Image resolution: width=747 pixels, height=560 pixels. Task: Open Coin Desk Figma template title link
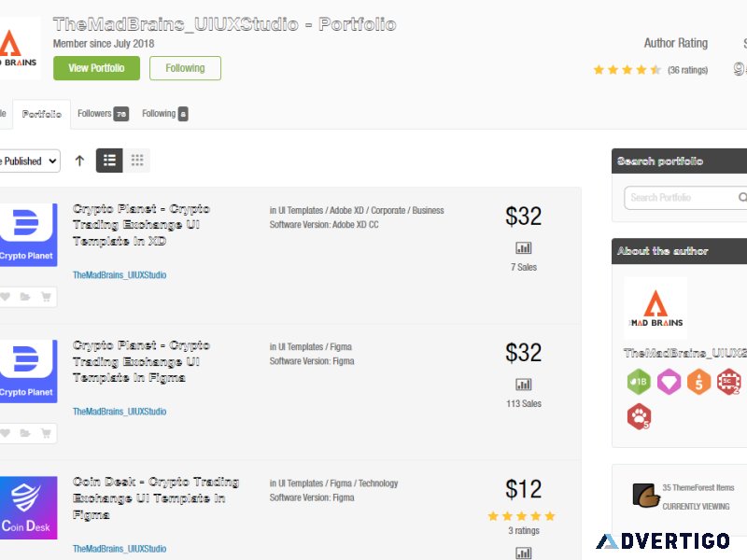(156, 498)
